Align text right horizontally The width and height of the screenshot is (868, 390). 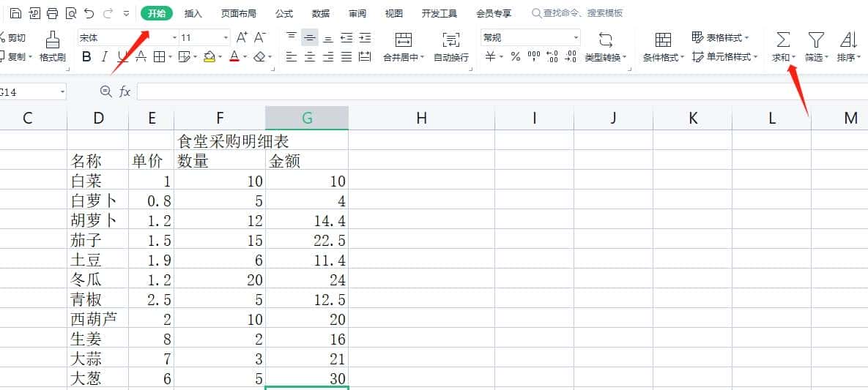click(x=328, y=56)
